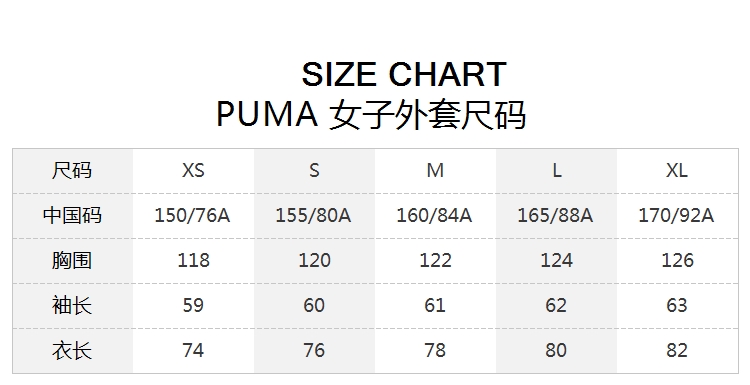Click the 袖长 row label
The height and width of the screenshot is (385, 750).
pos(72,306)
